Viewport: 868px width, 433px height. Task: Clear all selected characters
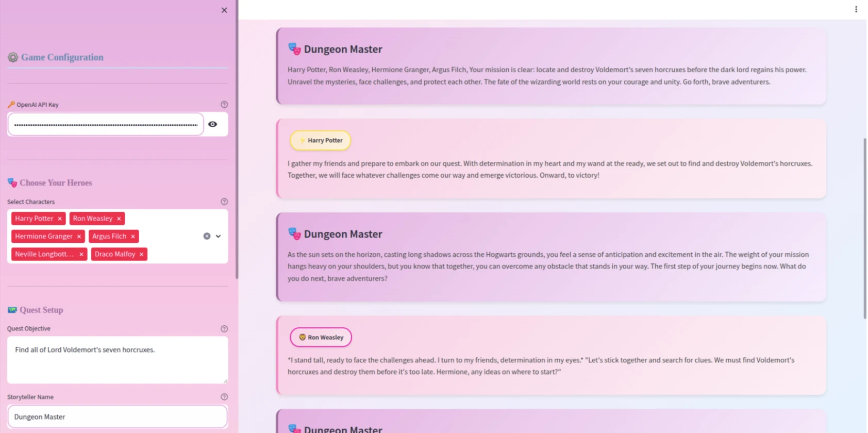[x=207, y=236]
